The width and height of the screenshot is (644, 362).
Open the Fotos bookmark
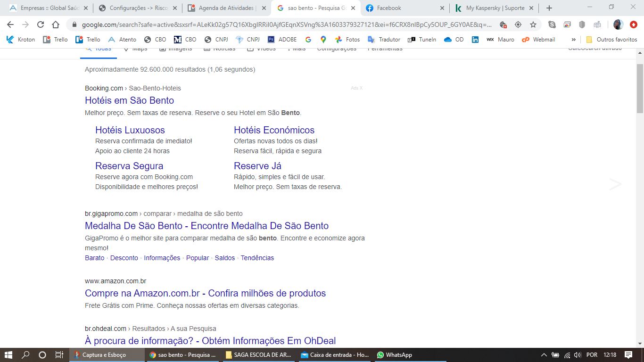(x=347, y=40)
